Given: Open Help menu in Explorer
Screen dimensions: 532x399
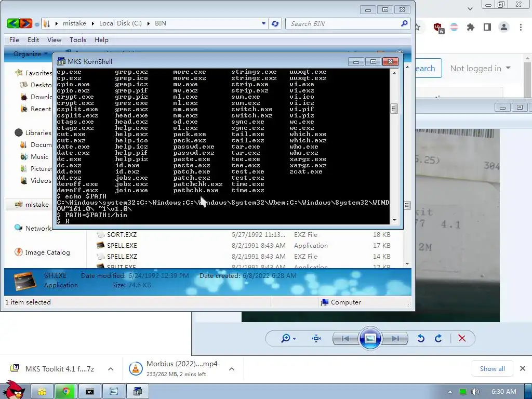Looking at the screenshot, I should (101, 39).
